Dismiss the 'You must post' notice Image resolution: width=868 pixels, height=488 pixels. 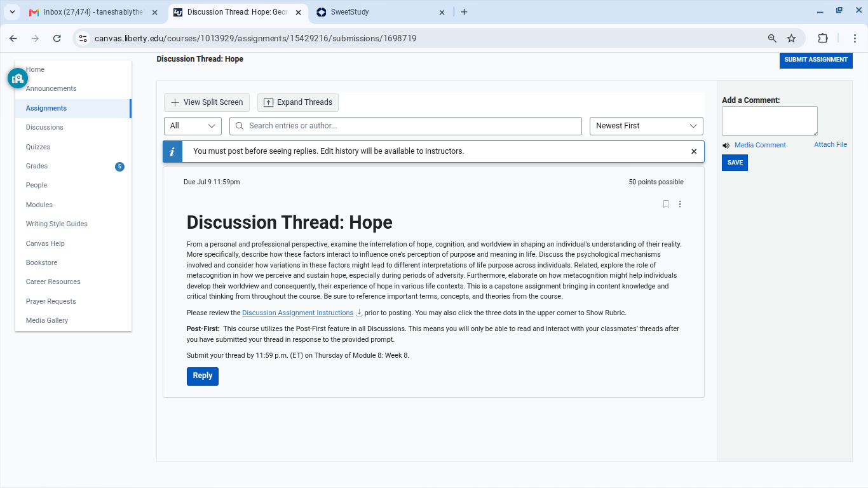pyautogui.click(x=694, y=151)
